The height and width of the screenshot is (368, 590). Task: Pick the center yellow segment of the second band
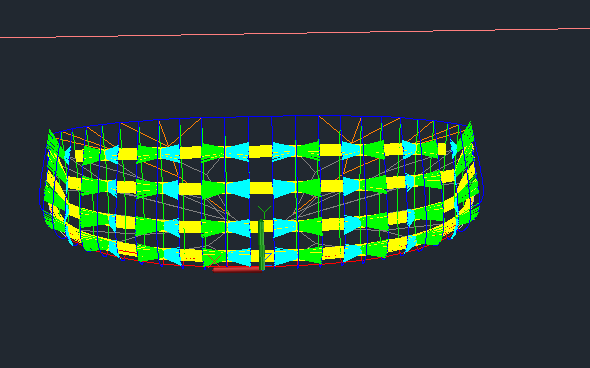(261, 187)
